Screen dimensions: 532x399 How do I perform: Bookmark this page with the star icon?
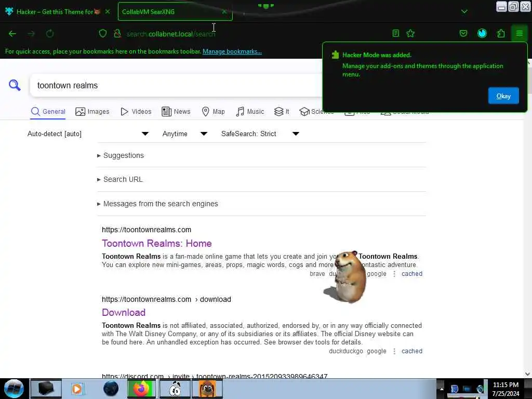coord(410,33)
